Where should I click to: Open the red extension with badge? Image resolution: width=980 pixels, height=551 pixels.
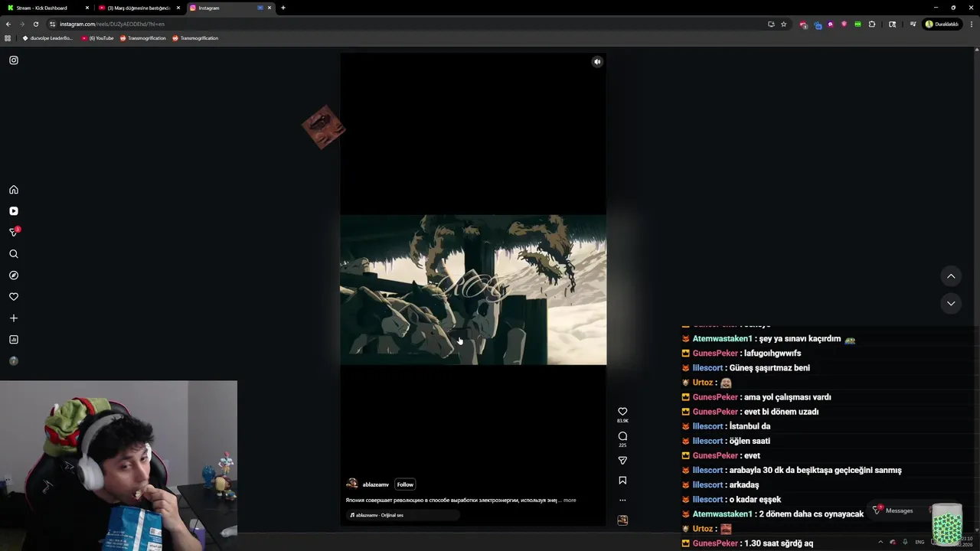(803, 24)
